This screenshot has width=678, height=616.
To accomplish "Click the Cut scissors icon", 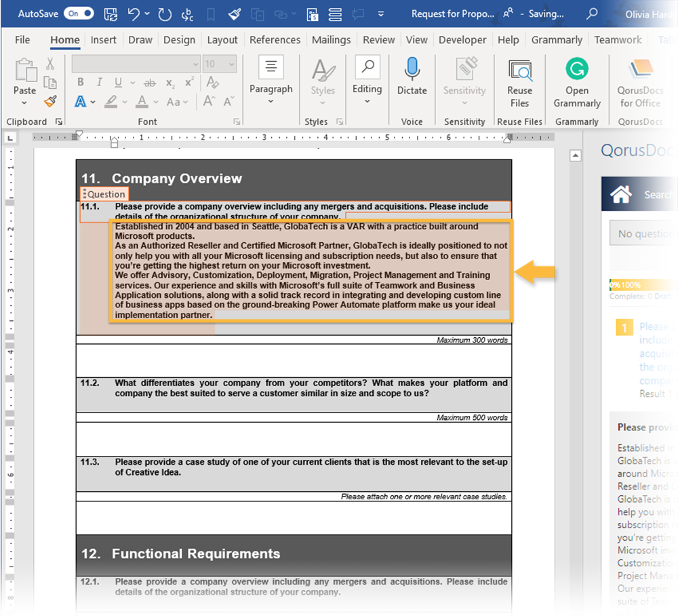I will click(50, 64).
